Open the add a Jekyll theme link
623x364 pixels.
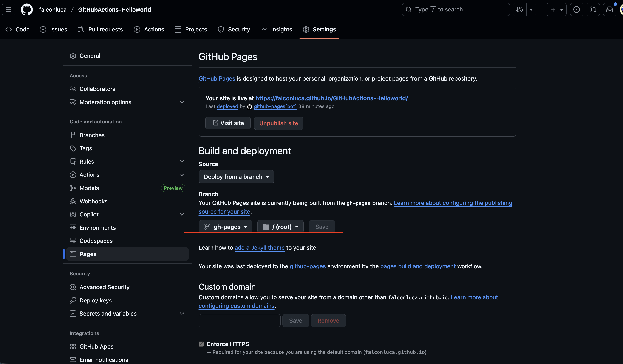click(x=259, y=248)
